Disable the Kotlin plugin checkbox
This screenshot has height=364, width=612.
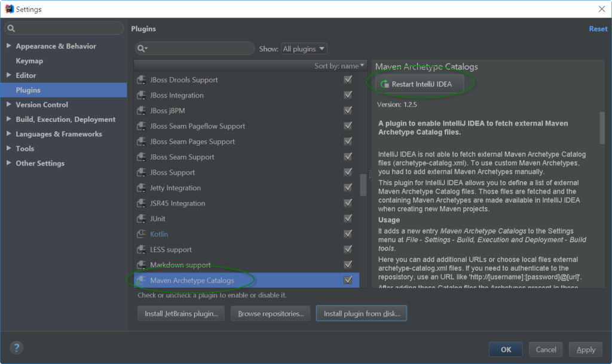click(x=348, y=234)
